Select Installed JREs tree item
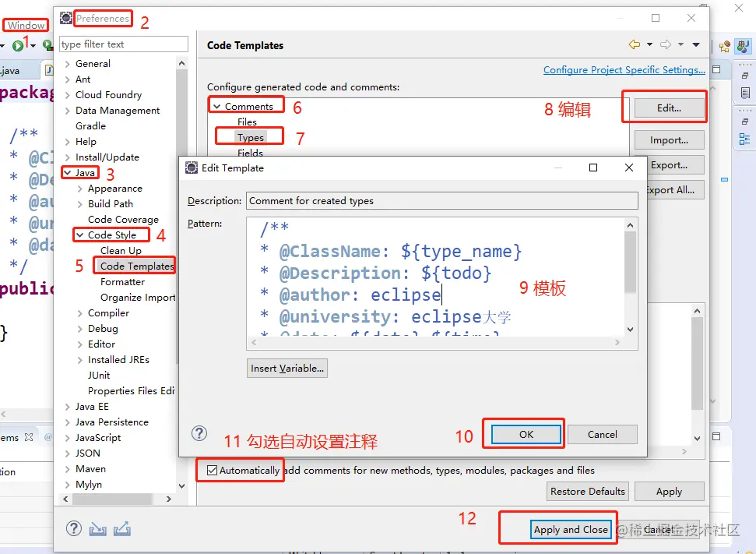 click(118, 360)
